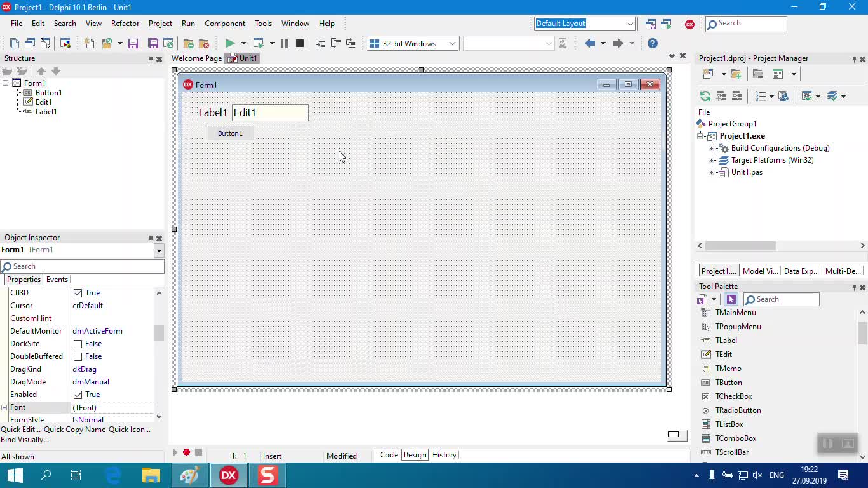The width and height of the screenshot is (868, 488).
Task: Click the Tool Palette search field
Action: [x=782, y=299]
